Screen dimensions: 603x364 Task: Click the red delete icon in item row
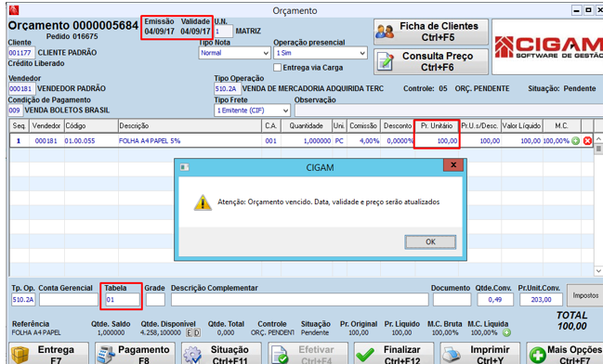tap(587, 141)
